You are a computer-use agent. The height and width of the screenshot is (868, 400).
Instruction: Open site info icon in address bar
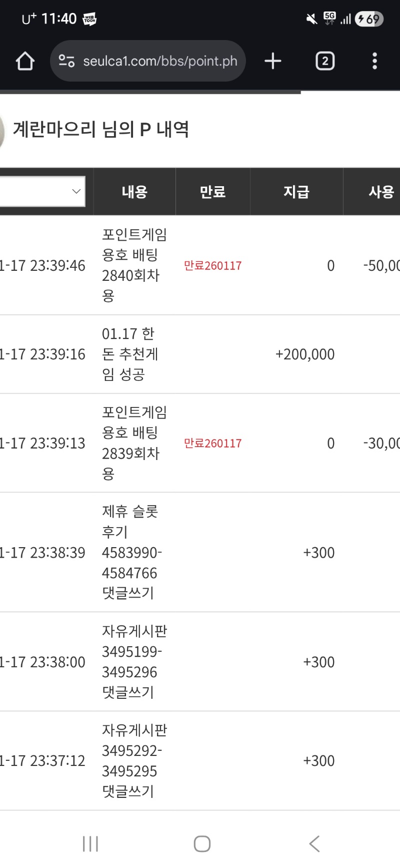coord(66,61)
